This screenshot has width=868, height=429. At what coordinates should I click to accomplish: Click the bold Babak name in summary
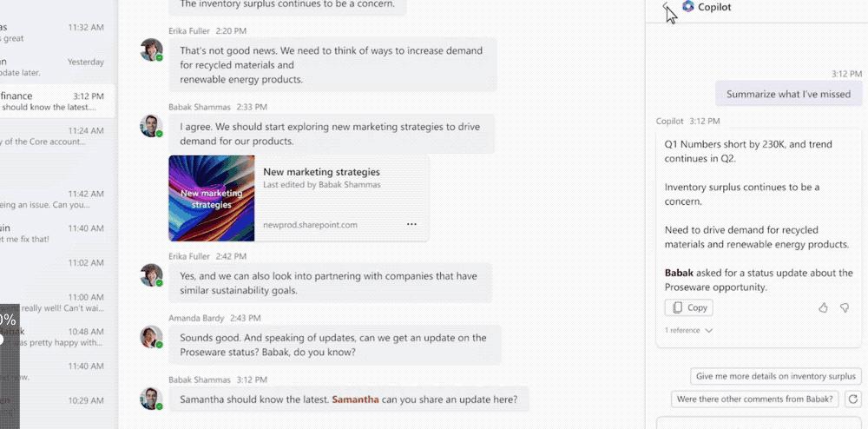point(679,273)
